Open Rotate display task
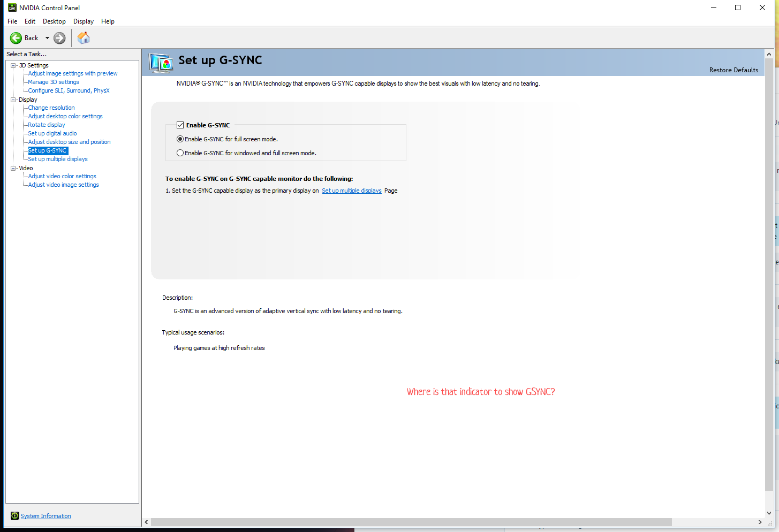 click(x=47, y=125)
